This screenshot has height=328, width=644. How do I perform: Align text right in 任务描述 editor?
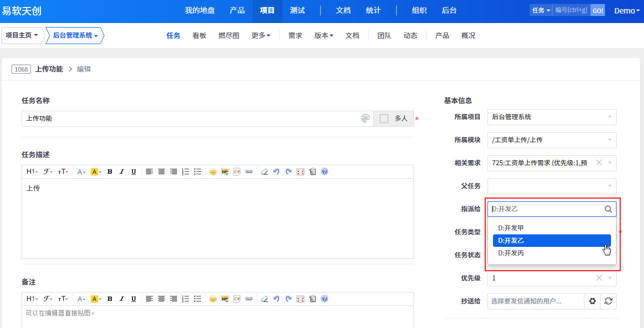173,172
